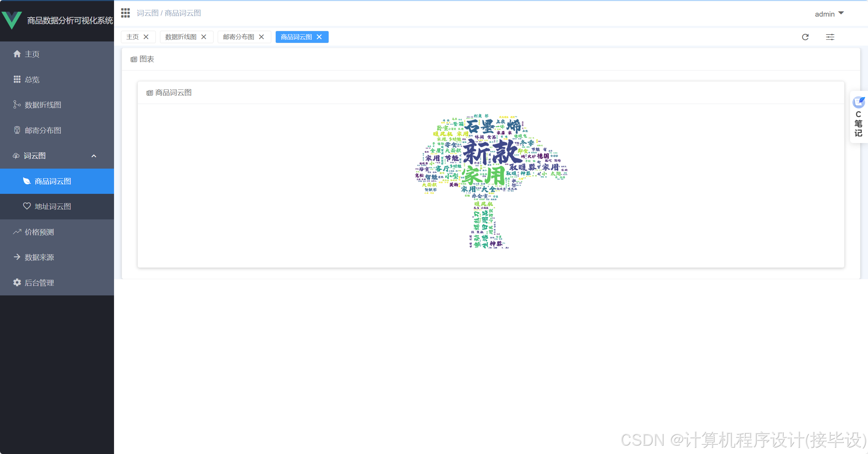868x454 pixels.
Task: Go to 总览 in the sidebar
Action: click(x=32, y=79)
